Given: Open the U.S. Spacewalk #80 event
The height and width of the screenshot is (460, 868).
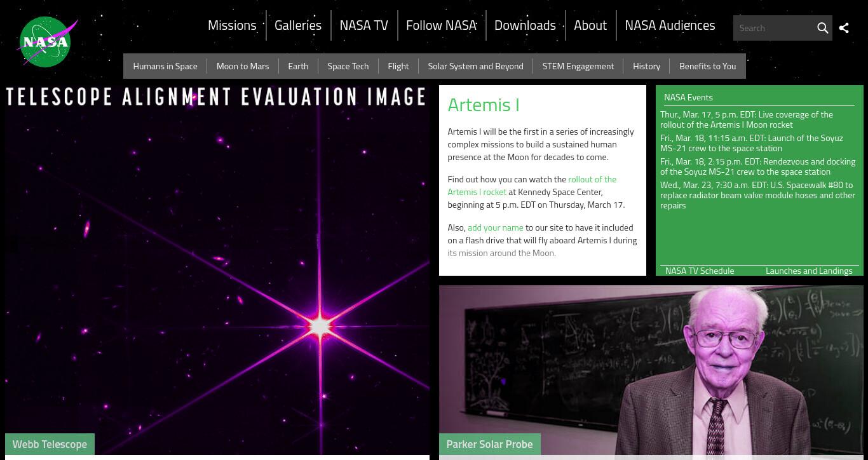Looking at the screenshot, I should pos(757,195).
